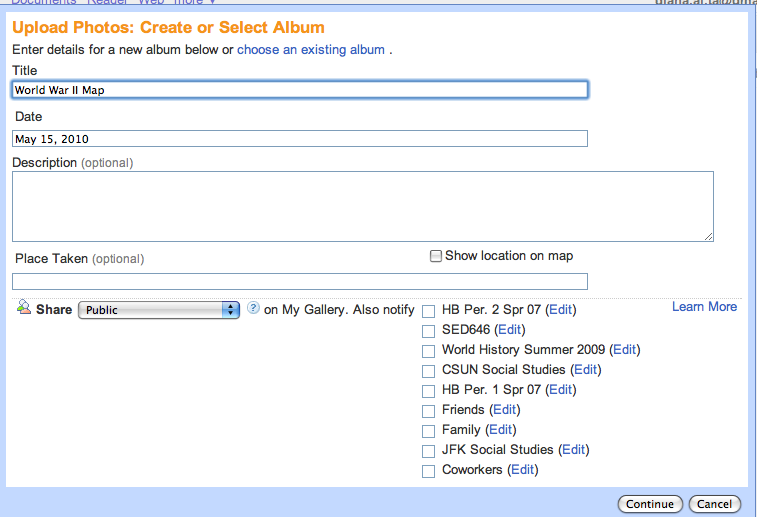The image size is (757, 517).
Task: Check the JFK Social Studies checkbox
Action: (x=429, y=451)
